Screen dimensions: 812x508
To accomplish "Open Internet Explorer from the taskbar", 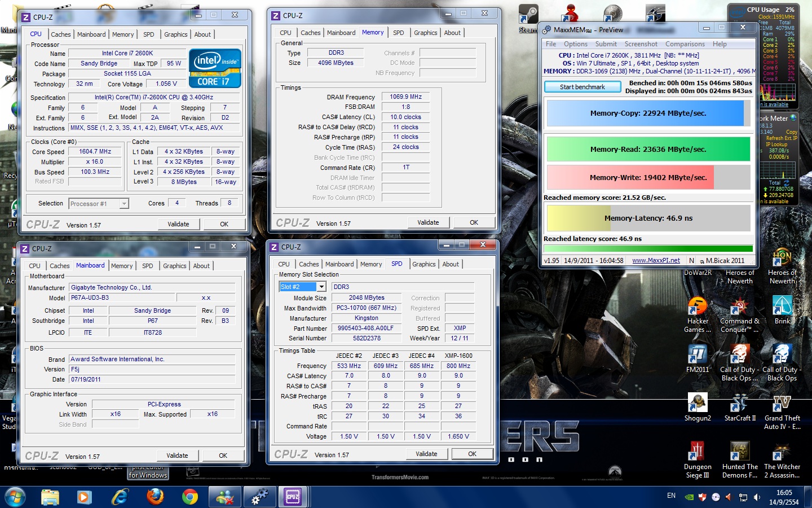I will pos(120,497).
